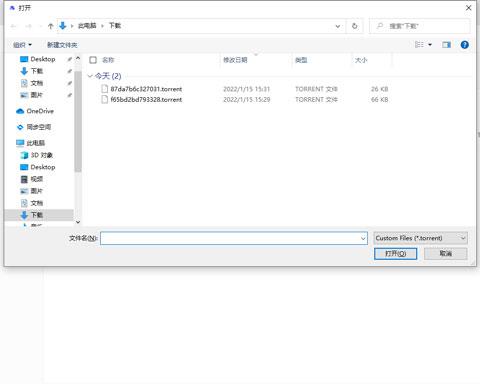Click the Open (O) button
Image resolution: width=480 pixels, height=384 pixels.
395,254
